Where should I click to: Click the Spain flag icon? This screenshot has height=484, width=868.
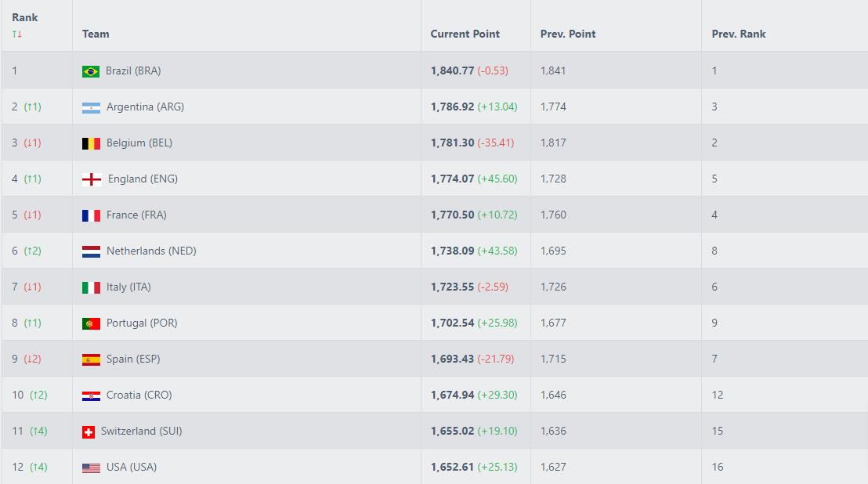pyautogui.click(x=91, y=359)
